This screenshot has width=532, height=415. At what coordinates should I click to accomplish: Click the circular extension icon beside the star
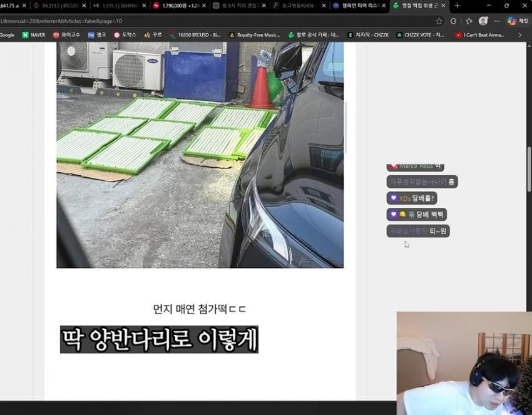click(453, 21)
